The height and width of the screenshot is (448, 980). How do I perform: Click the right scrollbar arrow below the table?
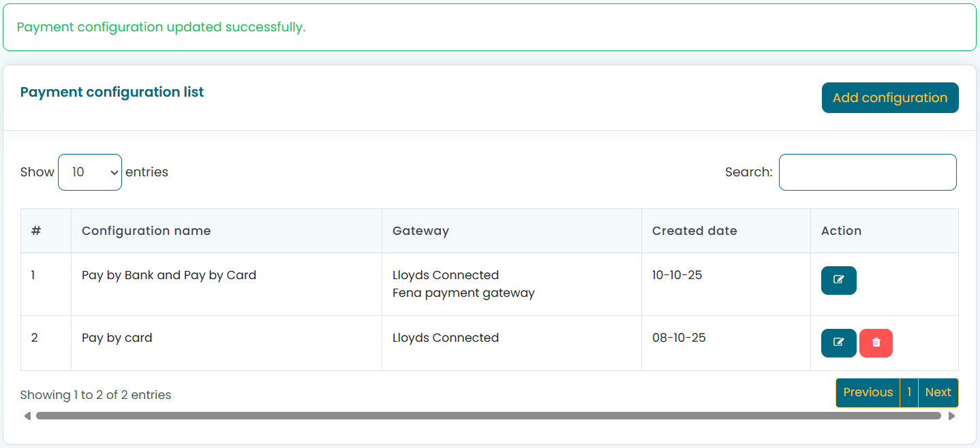(x=951, y=416)
